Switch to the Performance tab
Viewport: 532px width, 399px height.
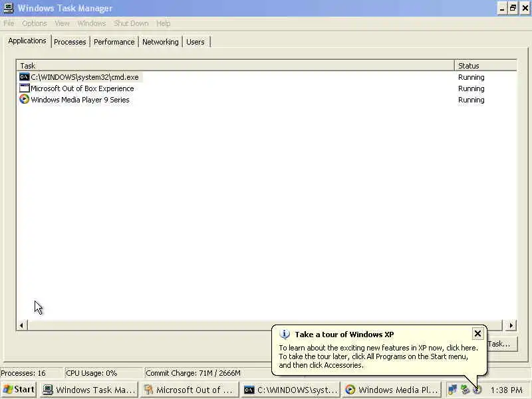[x=114, y=42]
